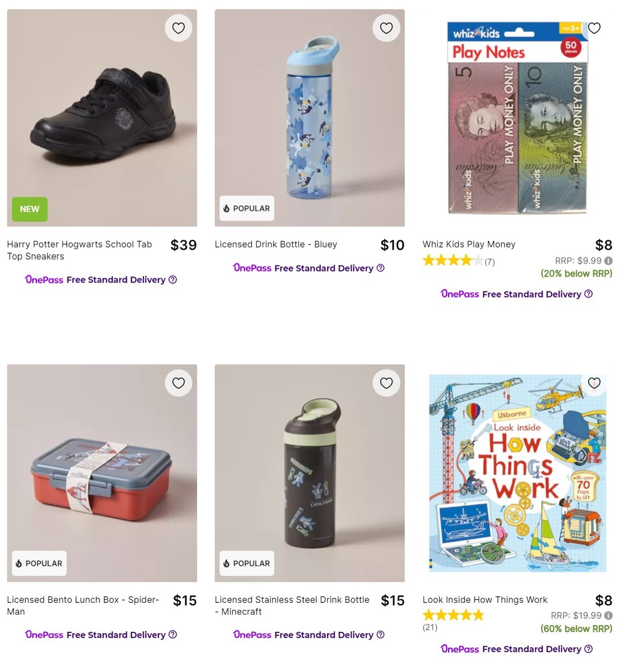Image resolution: width=619 pixels, height=672 pixels.
Task: Click the question mark beside Bluey delivery text
Action: [x=380, y=268]
